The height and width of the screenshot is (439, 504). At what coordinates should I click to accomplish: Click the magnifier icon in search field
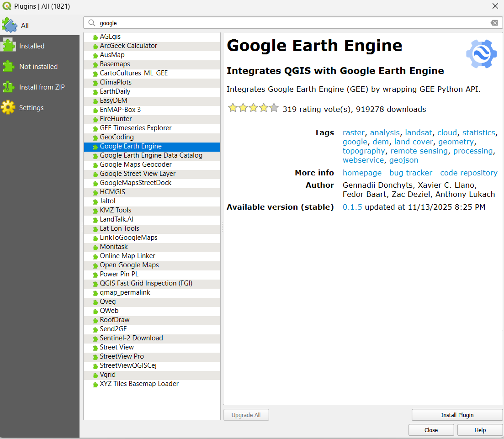[x=92, y=23]
